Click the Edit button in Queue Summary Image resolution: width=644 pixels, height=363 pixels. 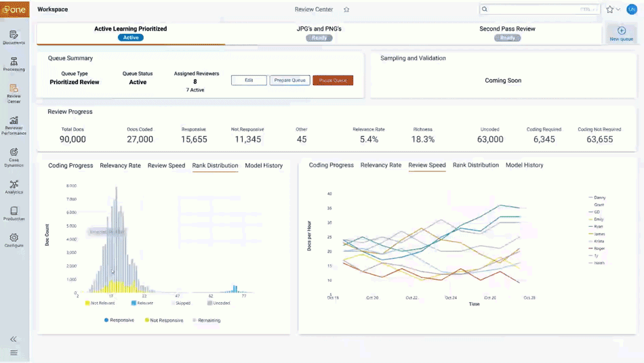(249, 80)
